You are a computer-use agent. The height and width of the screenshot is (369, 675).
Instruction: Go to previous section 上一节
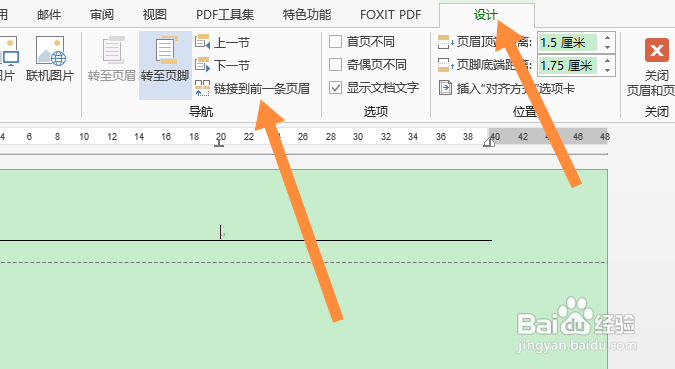tap(223, 42)
